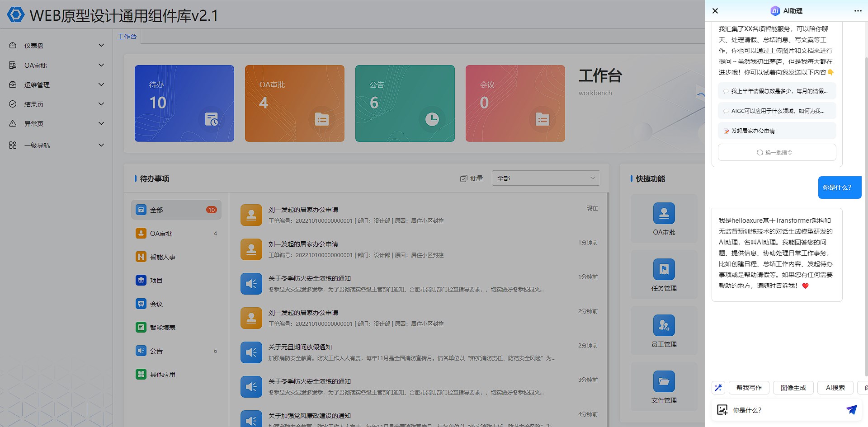This screenshot has width=868, height=427.
Task: Open the AI assistant more options menu
Action: (858, 11)
